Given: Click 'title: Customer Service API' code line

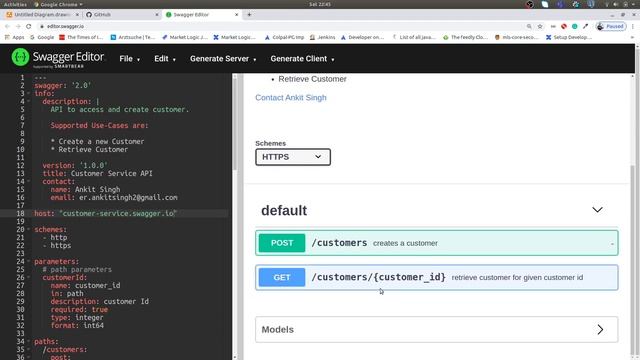Looking at the screenshot, I should 98,173.
